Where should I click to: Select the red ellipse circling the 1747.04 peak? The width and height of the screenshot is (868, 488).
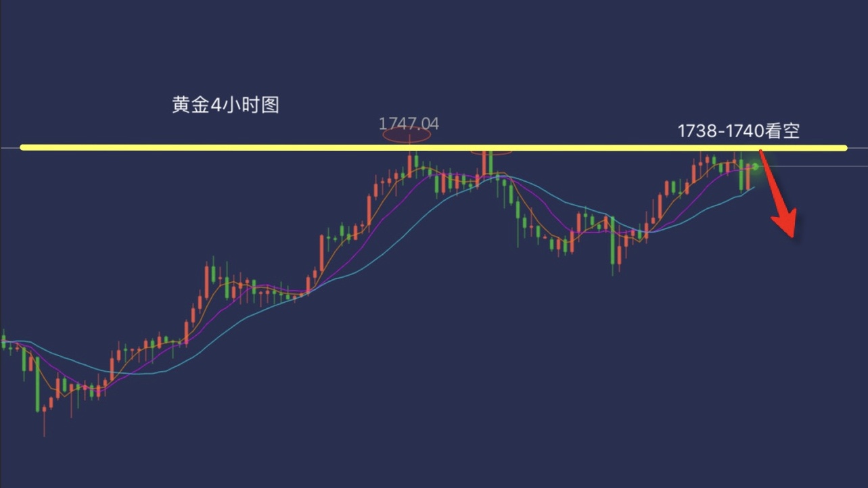[407, 135]
